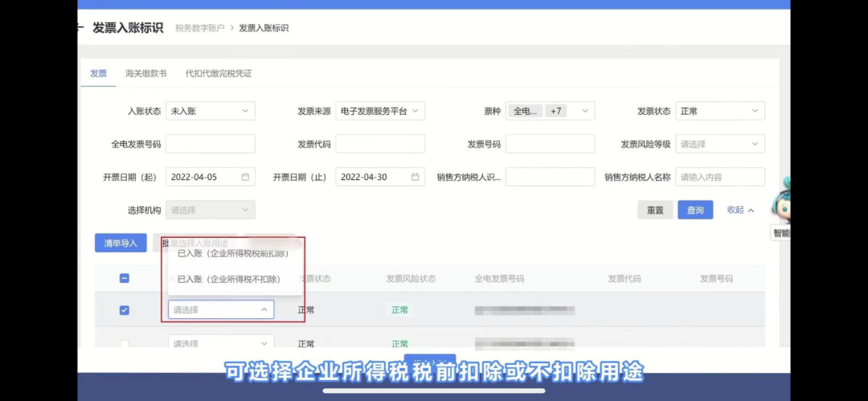Screen dimensions: 868x401
Task: Open the 发票状态 dropdown showing 正常
Action: (x=719, y=111)
